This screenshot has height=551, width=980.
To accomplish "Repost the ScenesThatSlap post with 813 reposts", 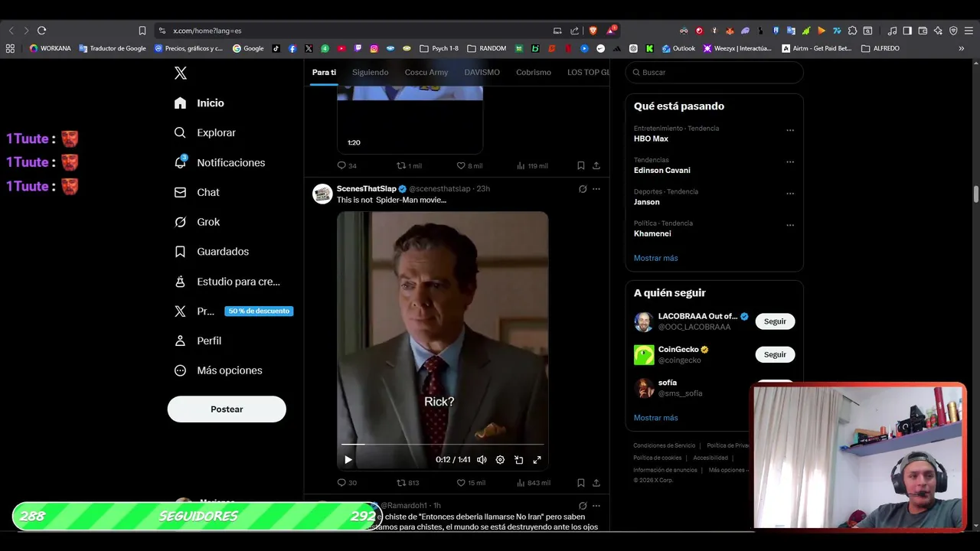I will click(407, 483).
